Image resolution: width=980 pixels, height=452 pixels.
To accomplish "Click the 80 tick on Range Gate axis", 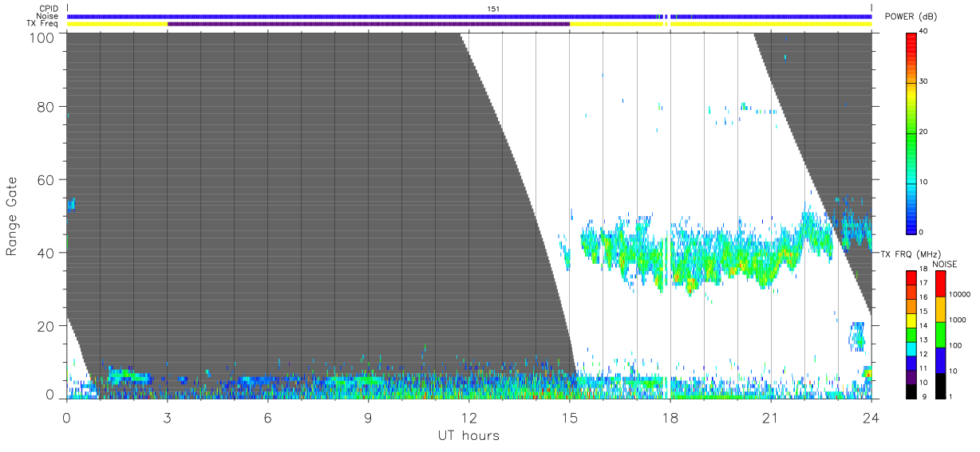I will (46, 107).
